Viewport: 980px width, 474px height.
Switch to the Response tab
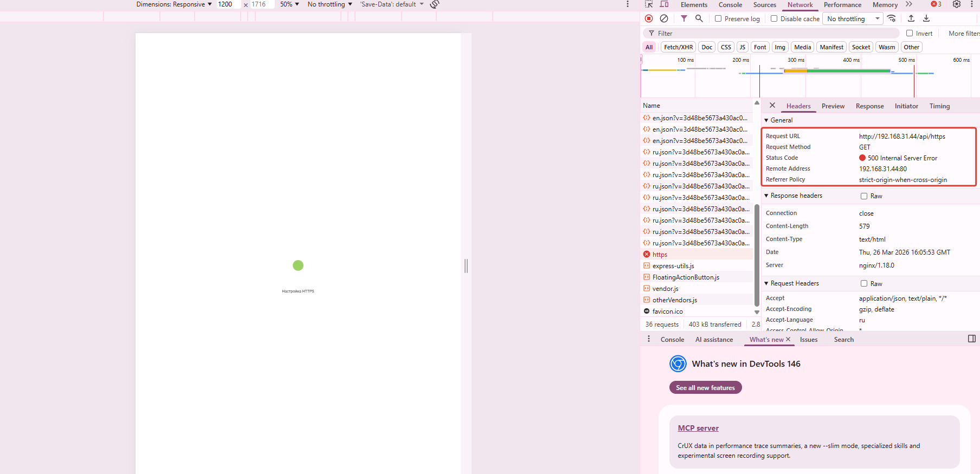(869, 106)
